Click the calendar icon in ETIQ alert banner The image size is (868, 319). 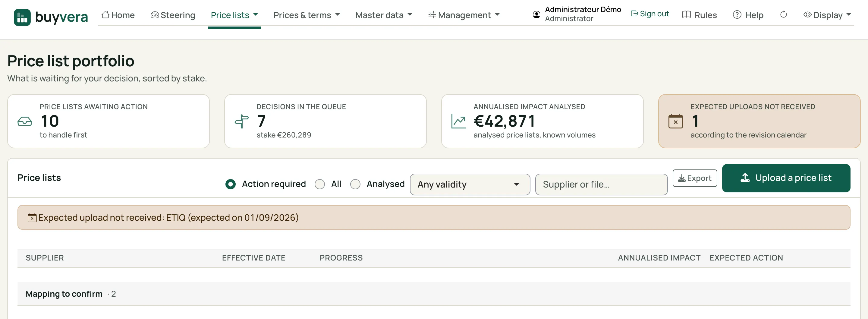pyautogui.click(x=32, y=218)
